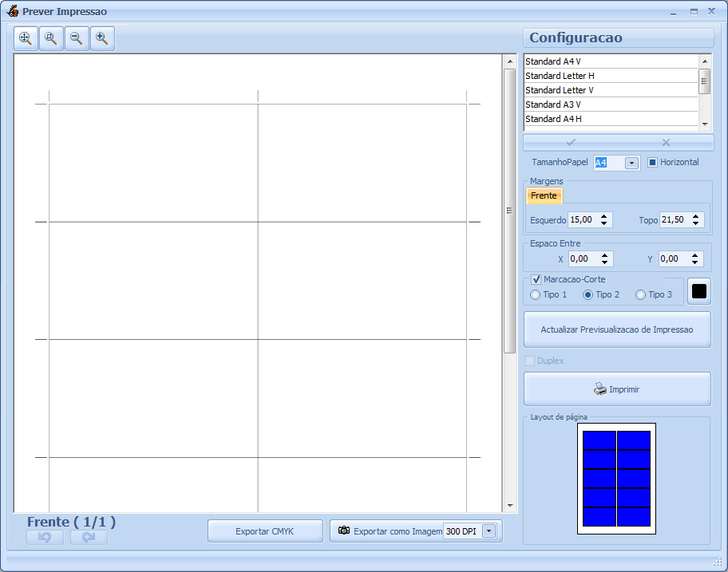728x572 pixels.
Task: Click the cancel X below the preset list
Action: click(x=666, y=143)
